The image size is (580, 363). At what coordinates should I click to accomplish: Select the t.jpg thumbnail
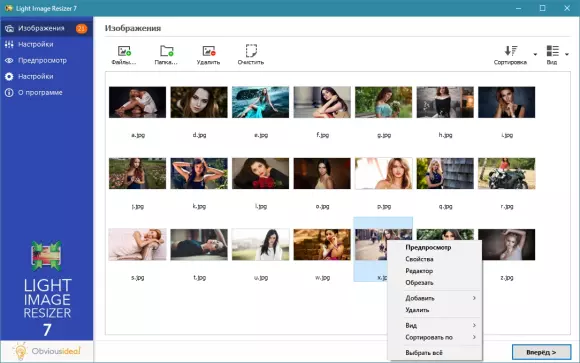pyautogui.click(x=199, y=245)
